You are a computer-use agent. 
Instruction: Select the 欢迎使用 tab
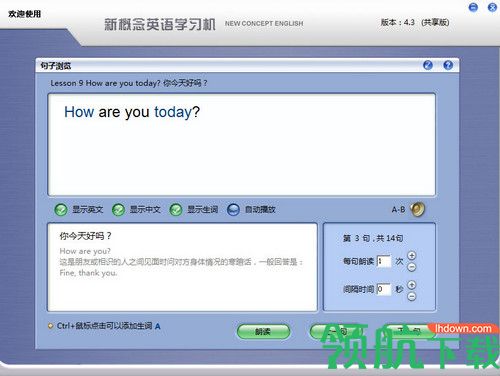point(25,14)
